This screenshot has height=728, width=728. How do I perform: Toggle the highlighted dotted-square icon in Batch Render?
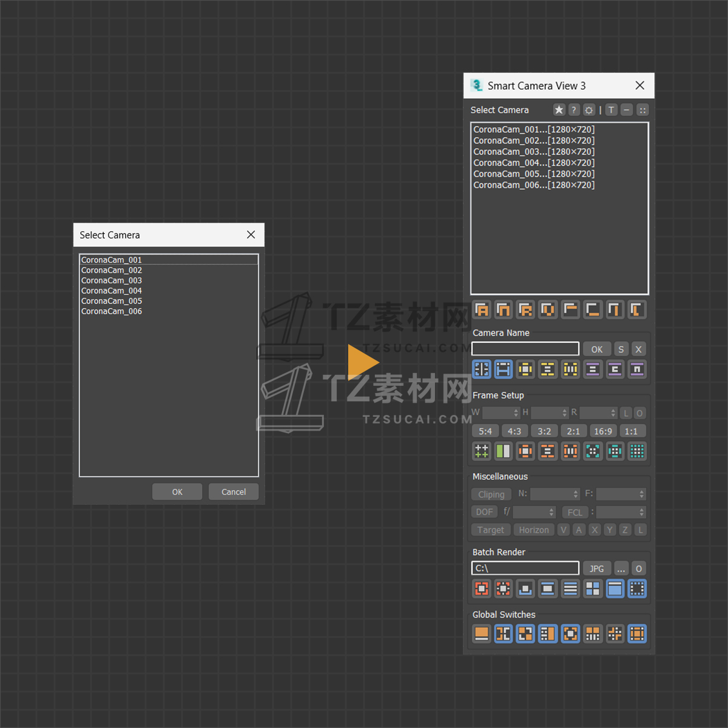(637, 588)
